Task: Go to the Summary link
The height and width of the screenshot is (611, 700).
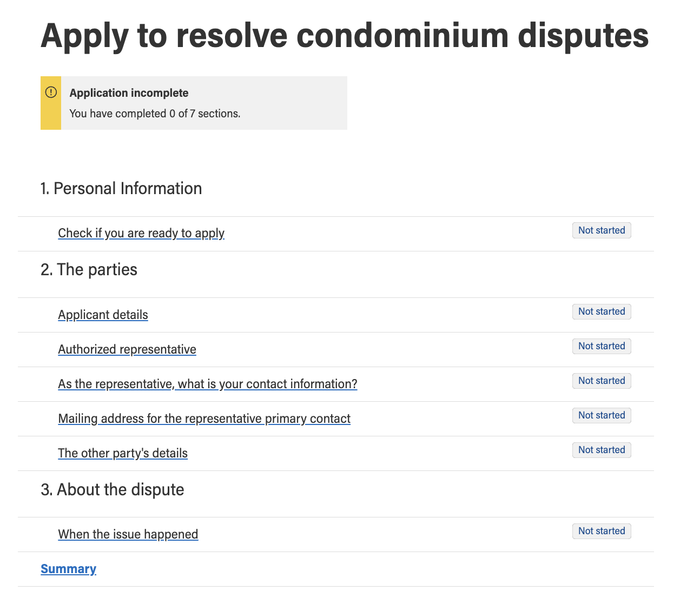Action: [69, 569]
